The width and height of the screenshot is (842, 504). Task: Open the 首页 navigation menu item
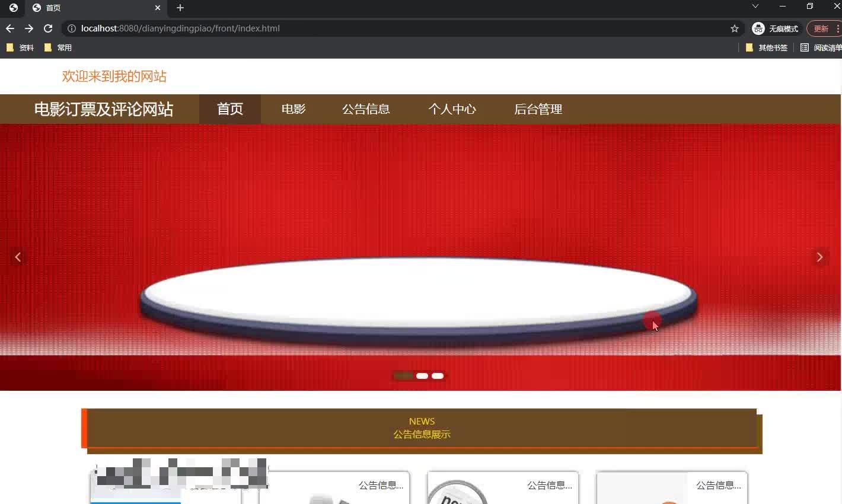[x=230, y=109]
